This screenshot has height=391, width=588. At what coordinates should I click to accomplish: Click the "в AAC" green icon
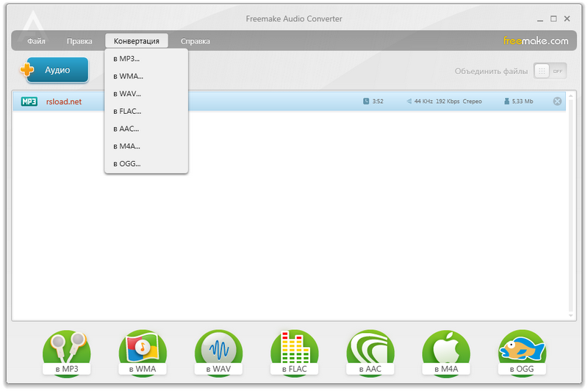click(x=370, y=353)
